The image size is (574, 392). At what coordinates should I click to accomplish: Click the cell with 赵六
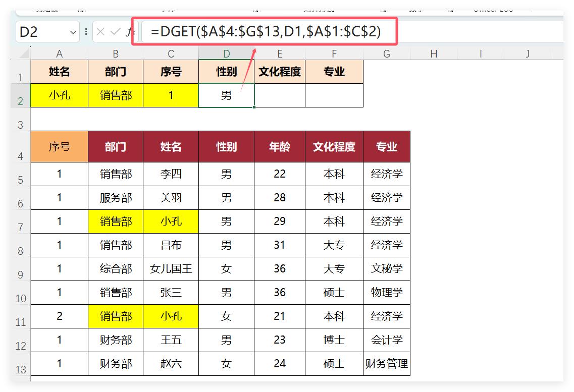point(171,364)
